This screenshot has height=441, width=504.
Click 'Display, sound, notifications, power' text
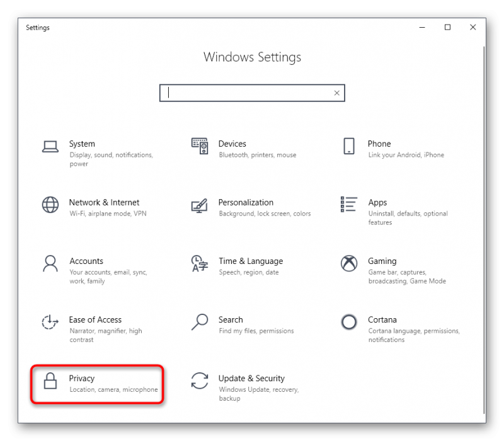point(112,159)
